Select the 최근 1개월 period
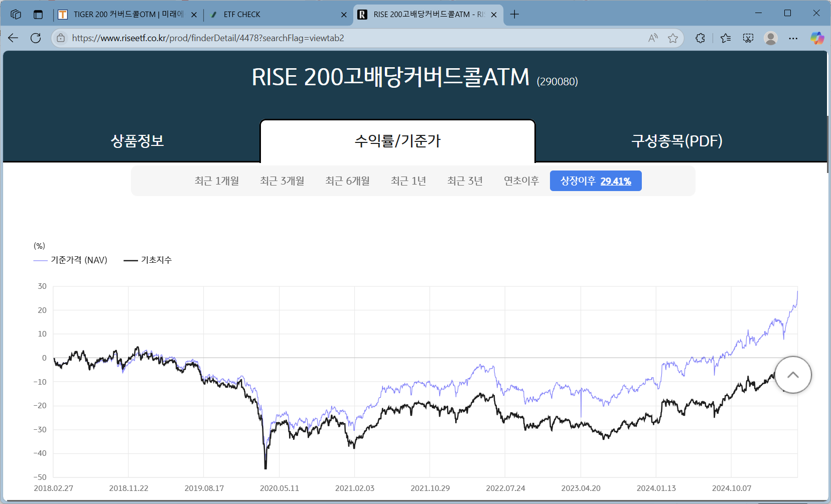The height and width of the screenshot is (504, 831). [217, 181]
